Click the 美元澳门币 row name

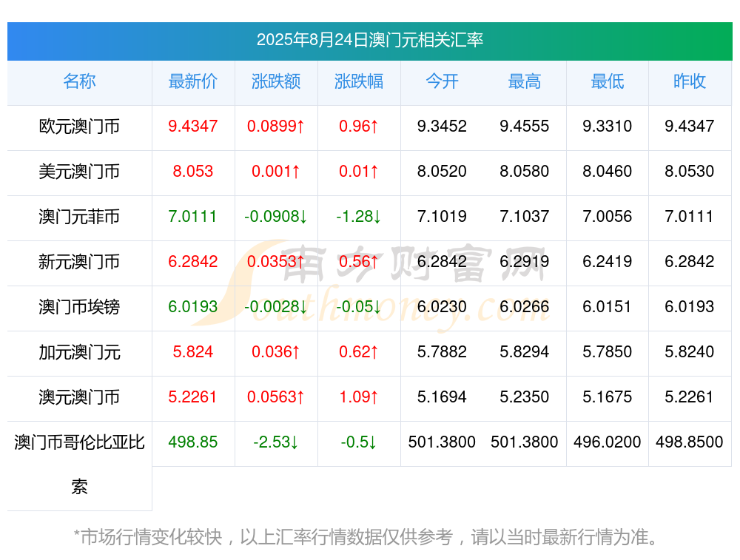(x=79, y=172)
